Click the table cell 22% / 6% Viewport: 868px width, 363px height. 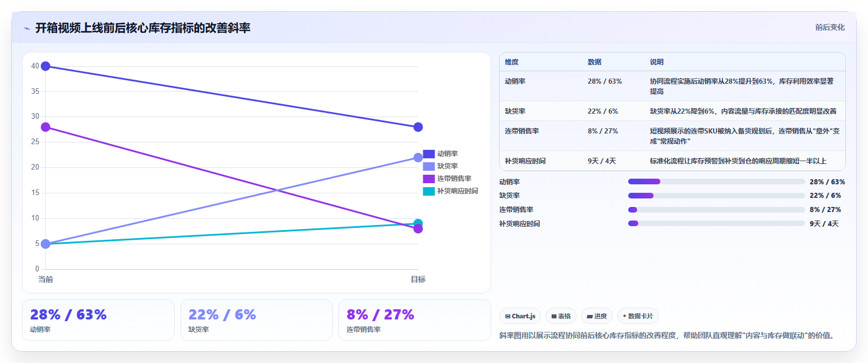(613, 111)
